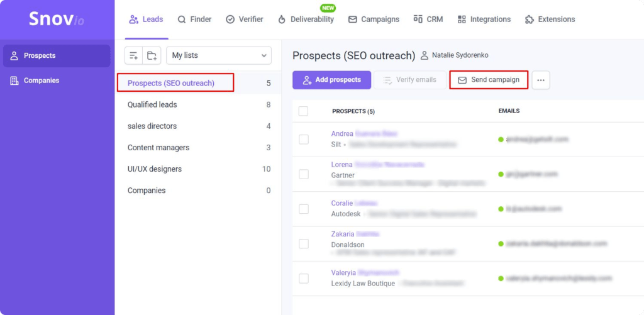
Task: Open the Finder tab
Action: (194, 19)
